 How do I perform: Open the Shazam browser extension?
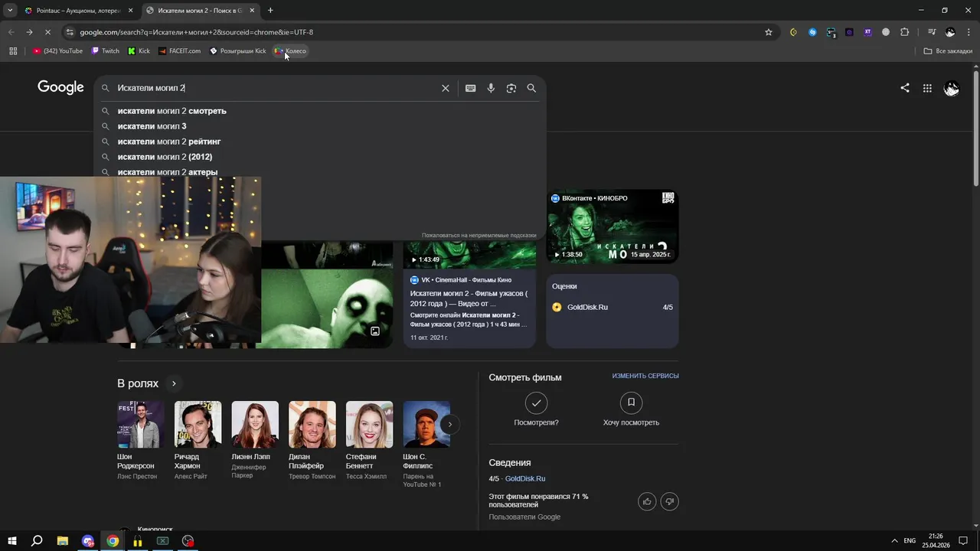[812, 32]
